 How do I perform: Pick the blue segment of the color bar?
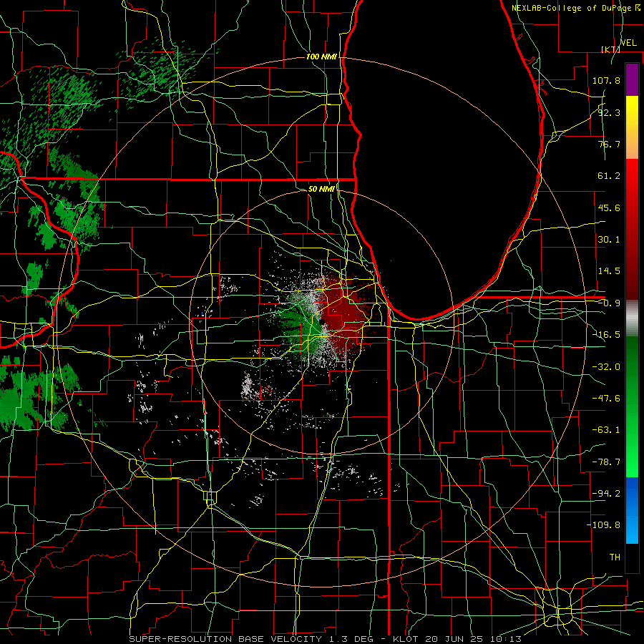coord(632,510)
